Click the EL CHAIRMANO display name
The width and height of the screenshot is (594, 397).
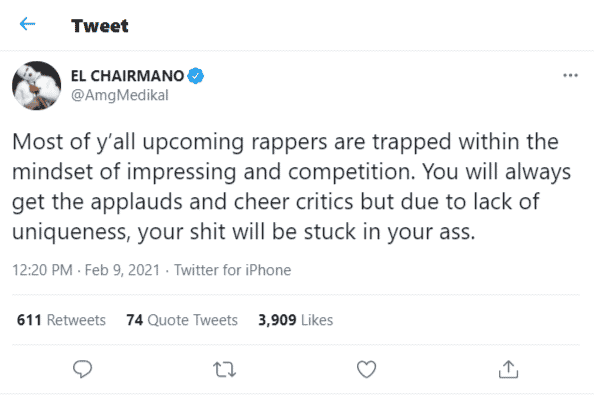pyautogui.click(x=127, y=76)
